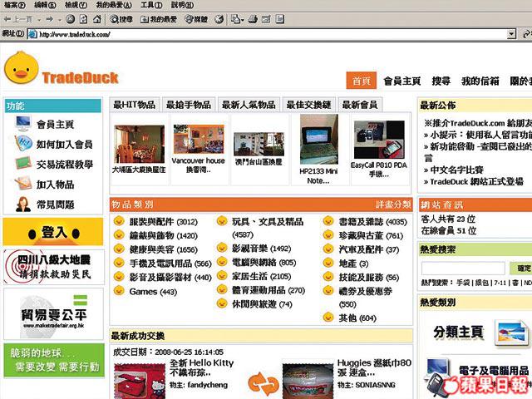Switch to the 最新人氣物品 tab
This screenshot has width=532, height=399.
pyautogui.click(x=249, y=105)
